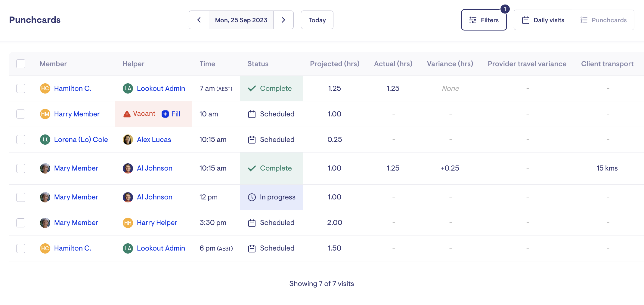Check the Harry Member row checkbox
Image resolution: width=644 pixels, height=305 pixels.
tap(21, 114)
